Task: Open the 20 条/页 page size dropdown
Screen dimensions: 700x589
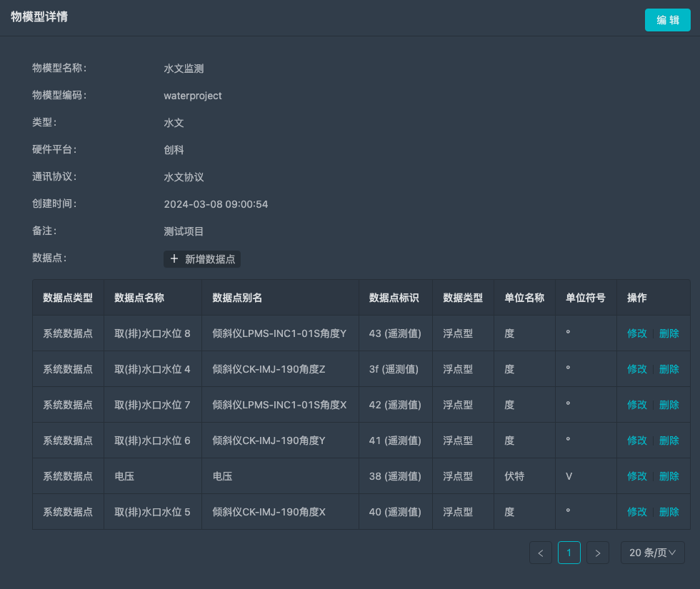Action: pyautogui.click(x=651, y=553)
